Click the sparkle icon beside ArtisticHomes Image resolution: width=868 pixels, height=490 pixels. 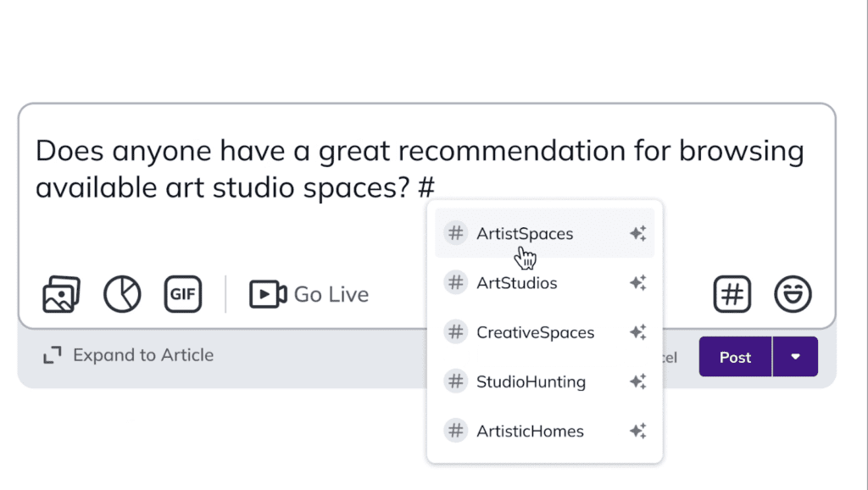(637, 431)
